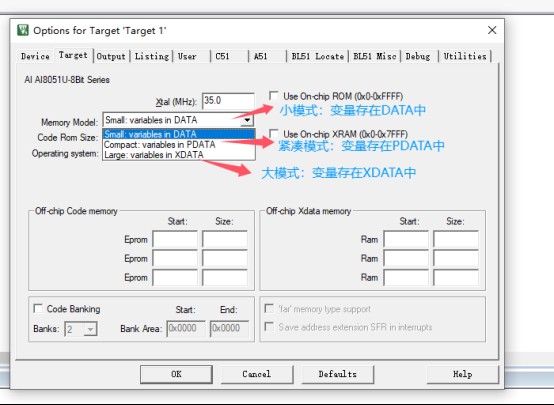Switch to the C51 tab
The image size is (554, 405).
tap(229, 56)
